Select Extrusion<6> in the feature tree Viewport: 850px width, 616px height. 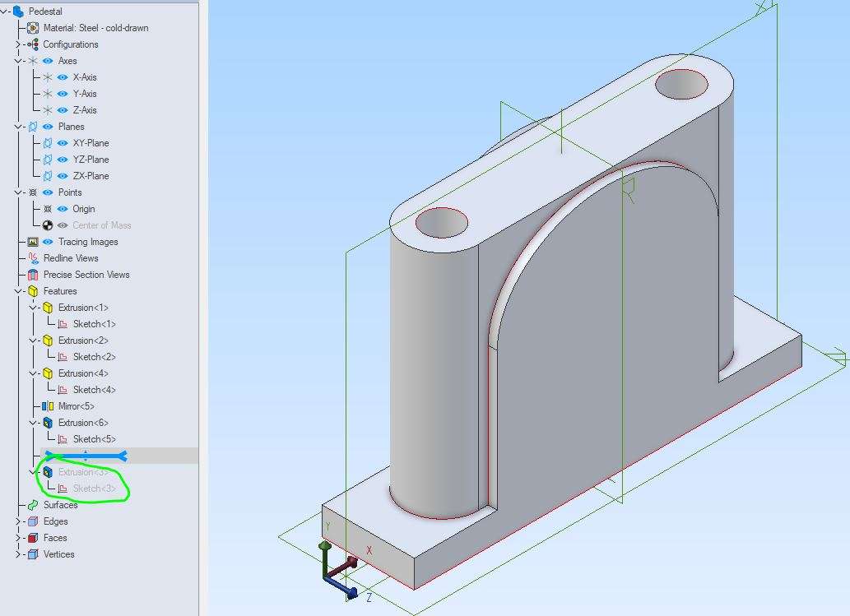click(x=83, y=423)
